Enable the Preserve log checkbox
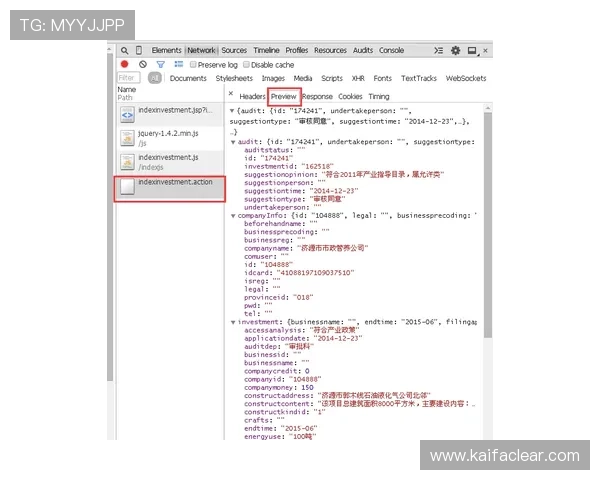 coord(193,64)
